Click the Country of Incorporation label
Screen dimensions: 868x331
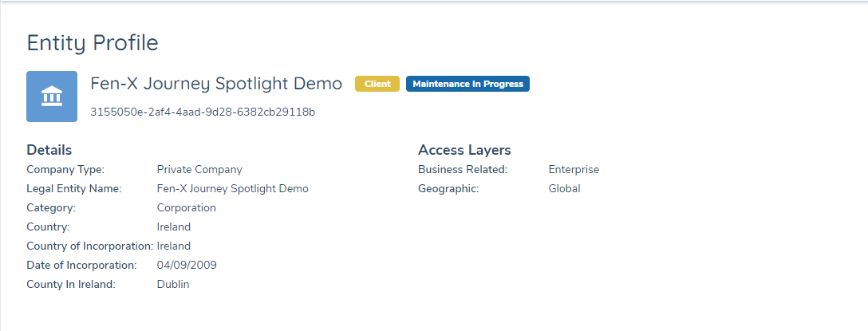(x=89, y=246)
